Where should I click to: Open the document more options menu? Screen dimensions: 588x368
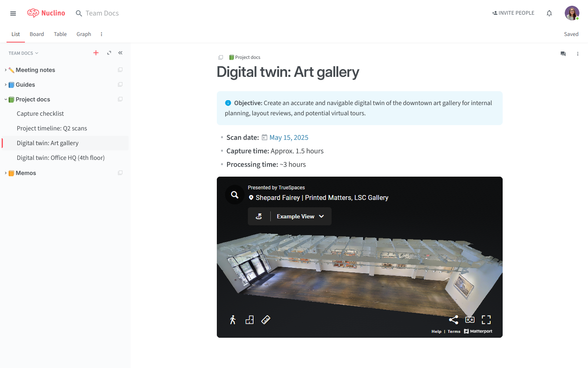tap(577, 54)
